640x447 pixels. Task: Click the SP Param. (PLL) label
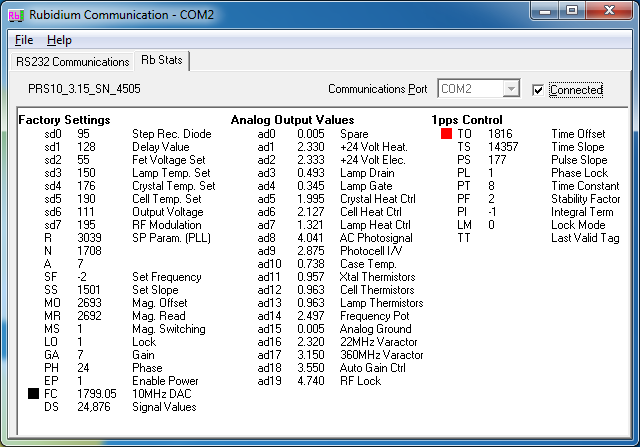coord(171,238)
